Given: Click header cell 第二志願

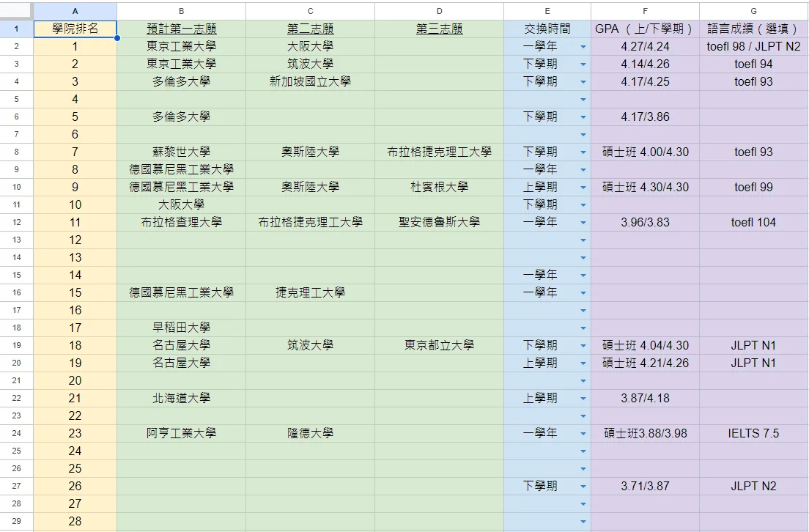Looking at the screenshot, I should pyautogui.click(x=310, y=29).
